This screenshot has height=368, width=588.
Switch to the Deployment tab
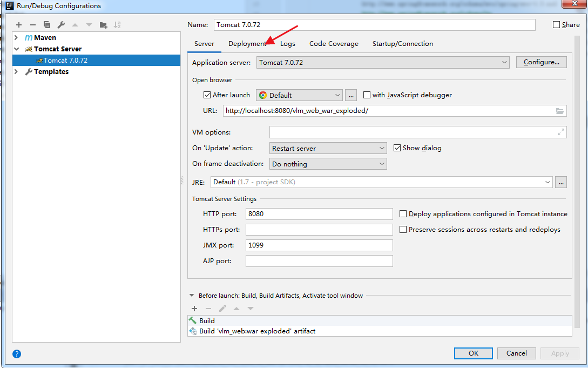[x=247, y=44]
